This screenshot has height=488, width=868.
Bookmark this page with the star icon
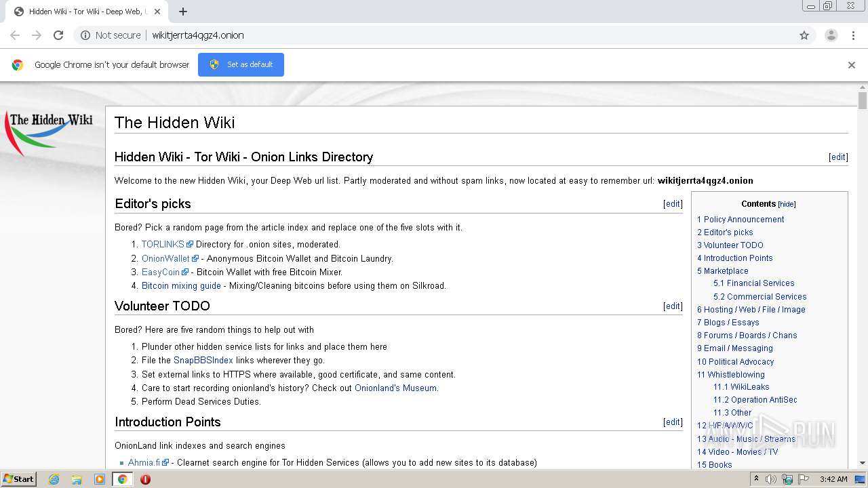click(x=804, y=35)
